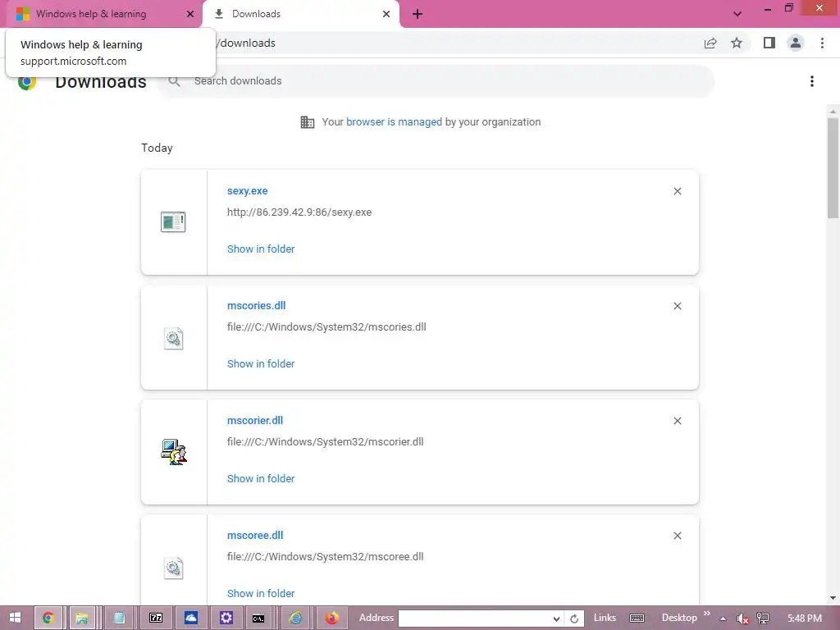The height and width of the screenshot is (630, 840).
Task: Click the mscorier.dll file icon
Action: click(174, 452)
